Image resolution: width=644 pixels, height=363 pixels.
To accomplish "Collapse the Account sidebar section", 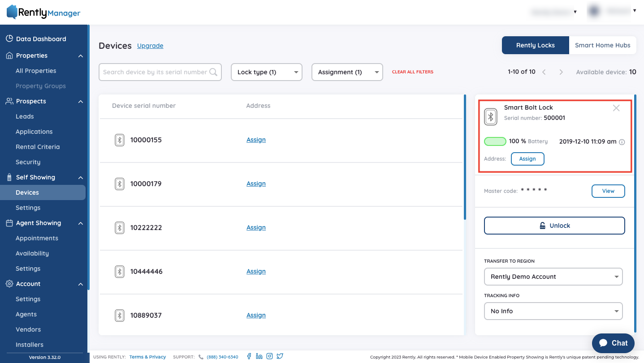I will tap(81, 284).
